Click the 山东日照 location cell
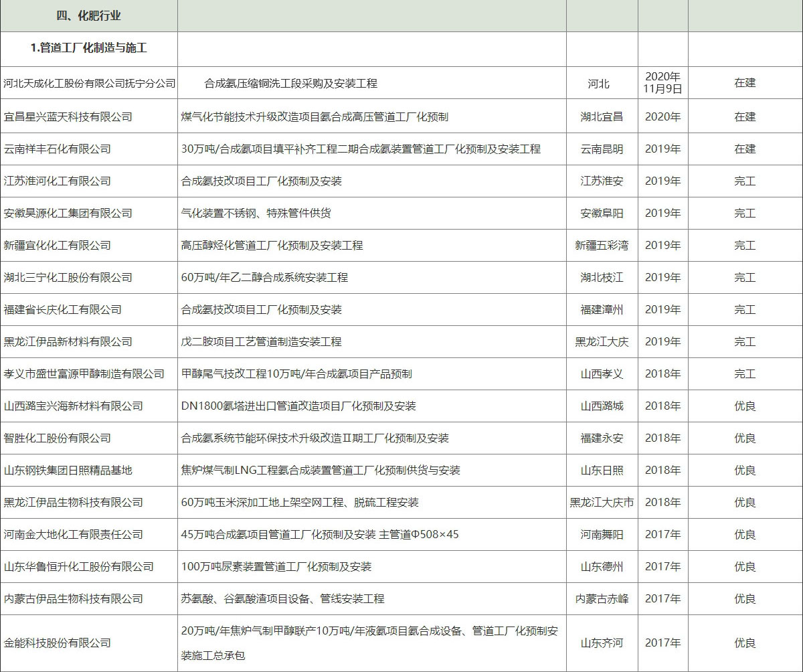The width and height of the screenshot is (803, 672). tap(602, 470)
